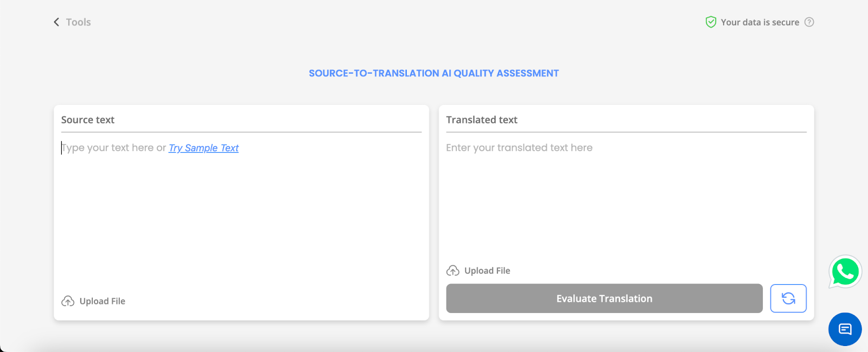This screenshot has width=868, height=352.
Task: Click the 'Enter your translated text here' placeholder
Action: tap(519, 148)
